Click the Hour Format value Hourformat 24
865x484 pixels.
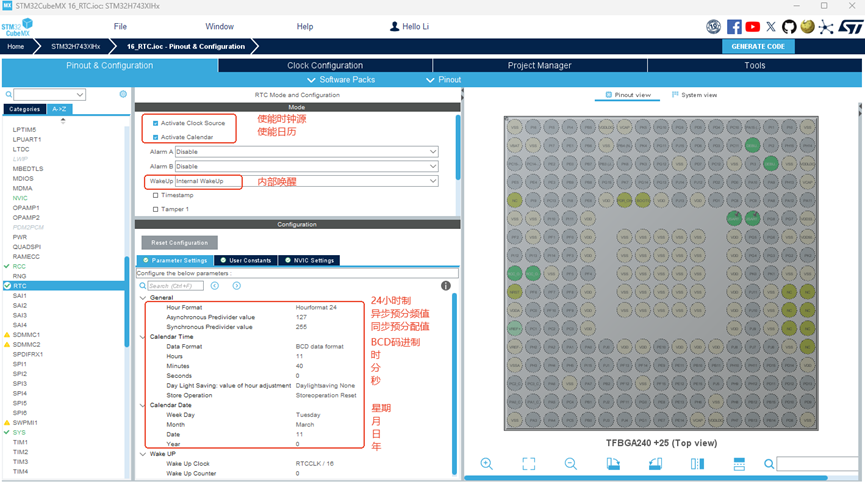(316, 307)
